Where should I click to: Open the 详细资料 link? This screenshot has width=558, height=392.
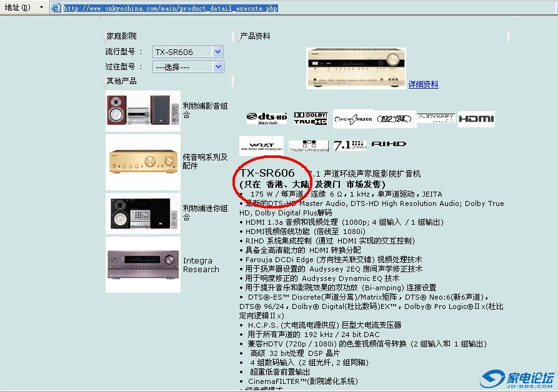click(x=423, y=84)
